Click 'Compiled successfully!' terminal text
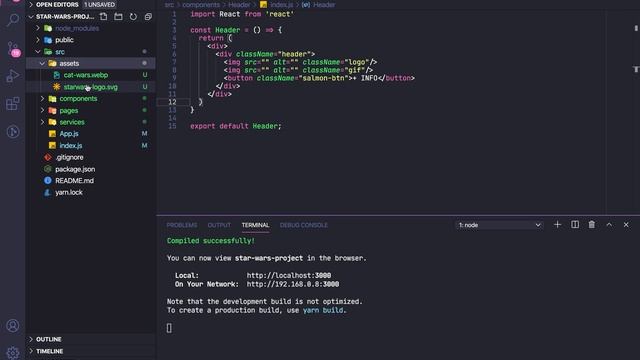The height and width of the screenshot is (360, 640). coord(211,241)
